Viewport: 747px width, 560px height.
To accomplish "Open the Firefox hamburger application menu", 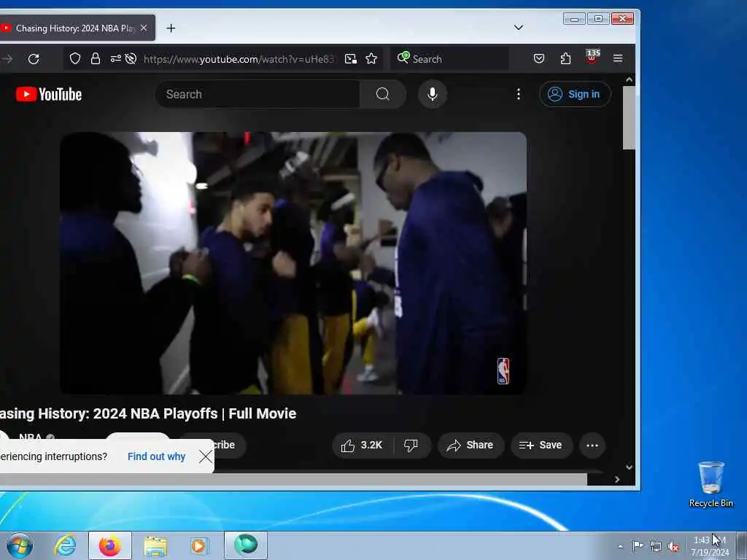I will 618,58.
